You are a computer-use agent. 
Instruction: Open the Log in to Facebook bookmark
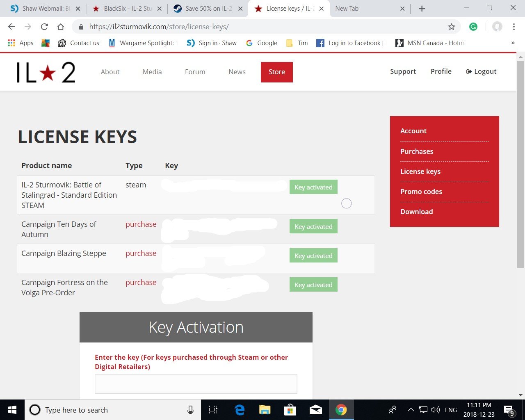coord(351,43)
